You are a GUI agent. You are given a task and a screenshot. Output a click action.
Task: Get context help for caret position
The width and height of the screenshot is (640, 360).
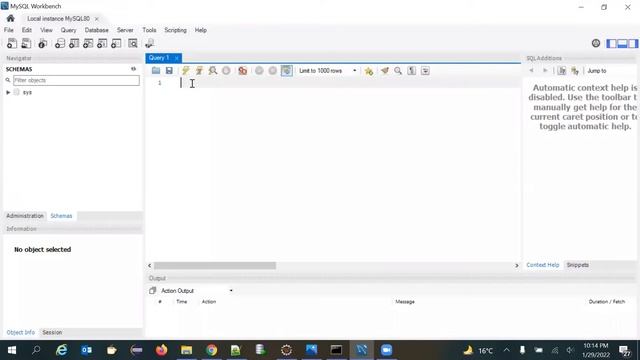click(x=562, y=71)
